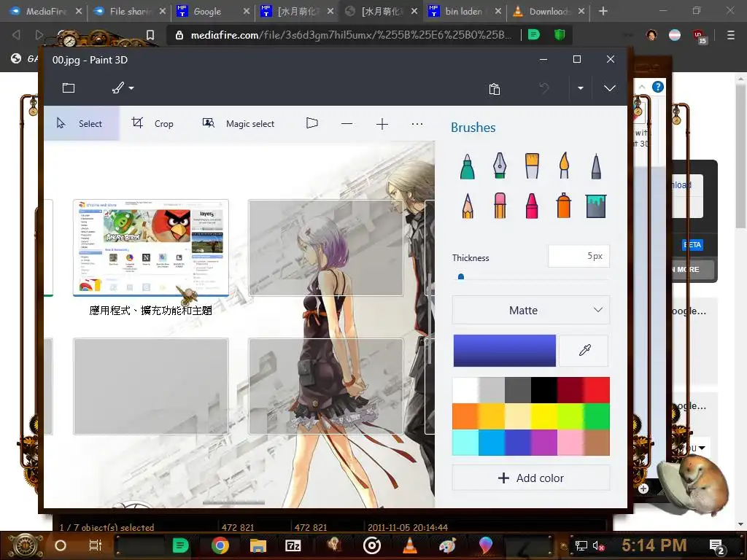The height and width of the screenshot is (560, 747).
Task: Open the Brushes tool dropdown
Action: (123, 87)
